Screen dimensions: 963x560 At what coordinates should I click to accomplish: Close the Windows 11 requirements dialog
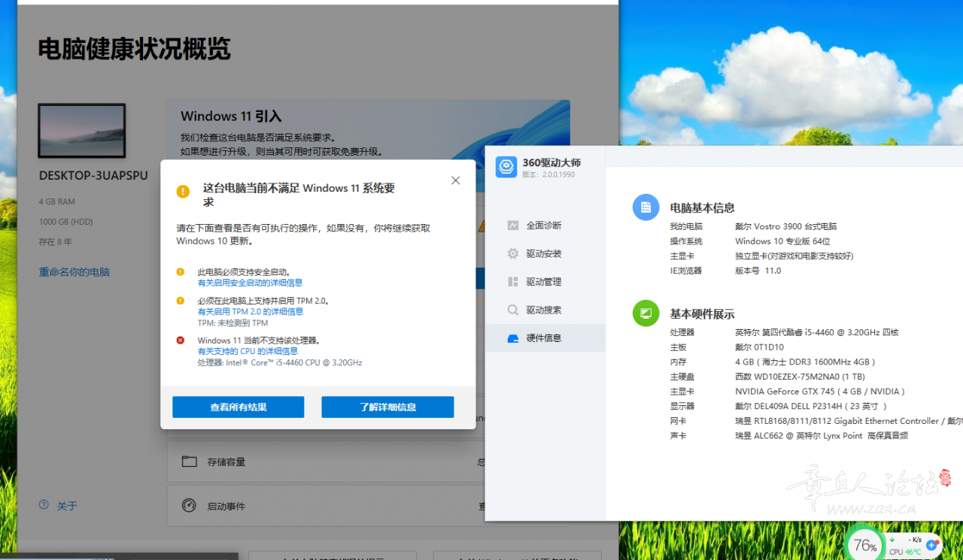tap(455, 180)
